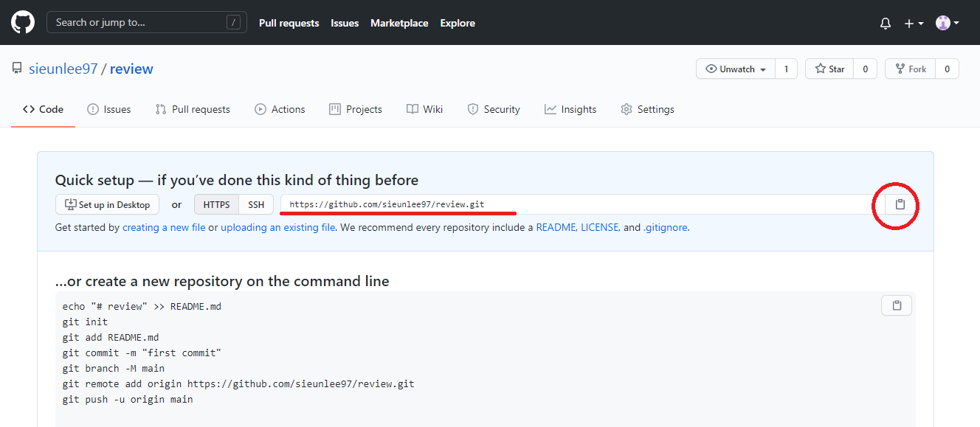
Task: Open the plus create-new dropdown
Action: click(x=914, y=24)
